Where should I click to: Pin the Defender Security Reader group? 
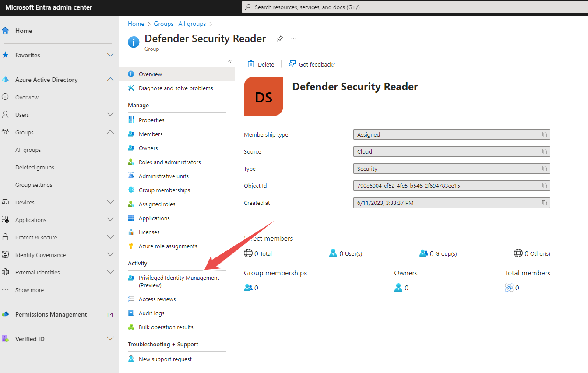pos(279,39)
